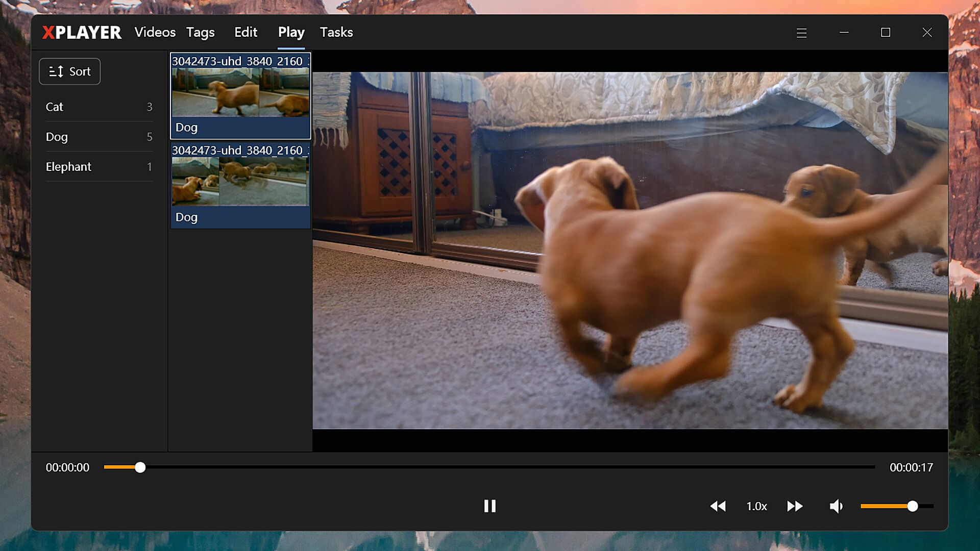Click the video progress seek bar

tap(489, 467)
